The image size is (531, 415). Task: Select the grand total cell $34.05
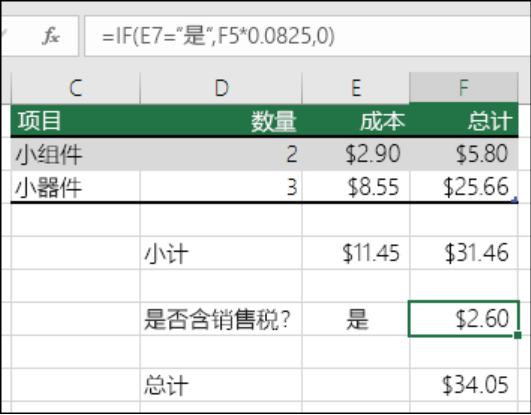point(464,385)
